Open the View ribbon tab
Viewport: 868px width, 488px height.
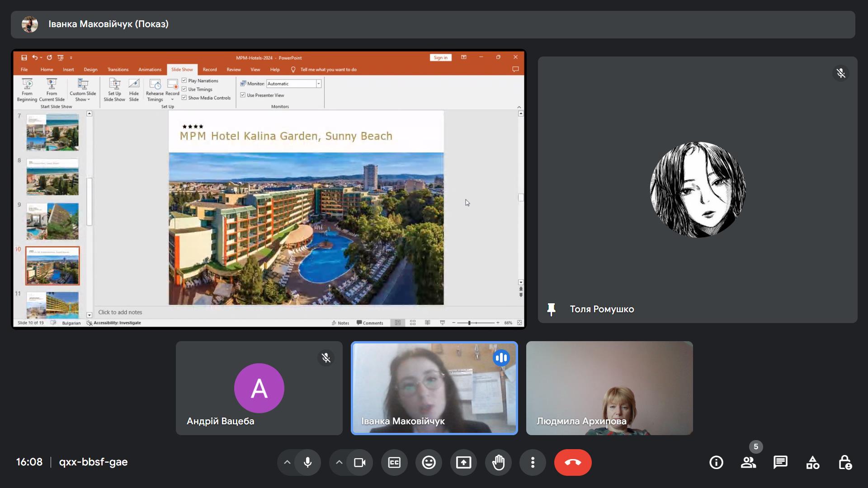[255, 70]
